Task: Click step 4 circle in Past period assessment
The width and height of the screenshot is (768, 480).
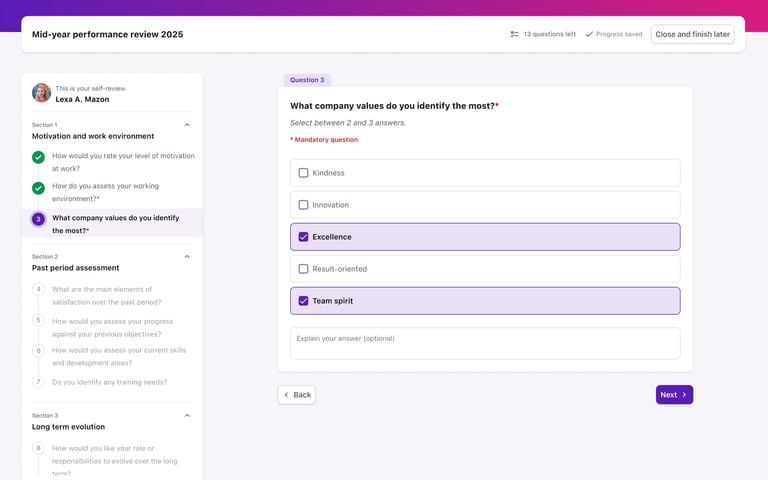Action: (38, 289)
